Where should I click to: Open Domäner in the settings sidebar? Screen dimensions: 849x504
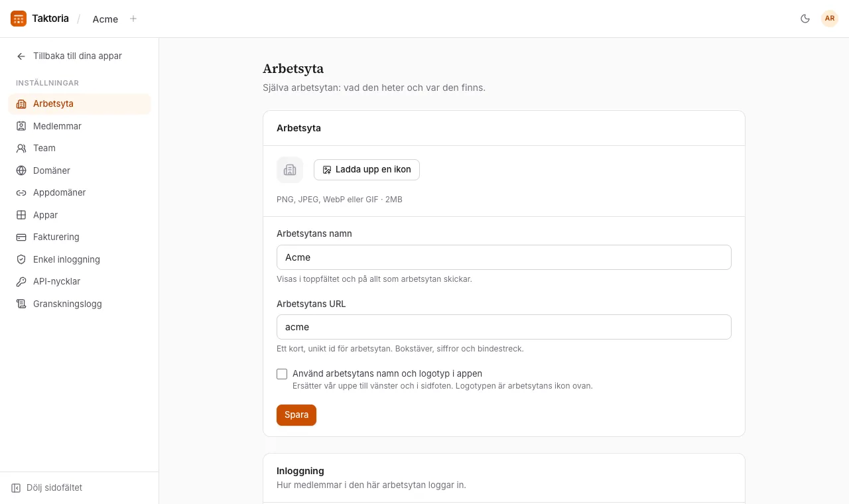pyautogui.click(x=80, y=170)
